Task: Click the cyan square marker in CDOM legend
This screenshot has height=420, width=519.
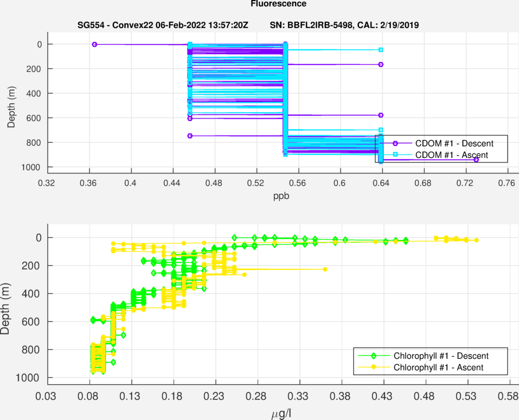Action: pos(395,155)
